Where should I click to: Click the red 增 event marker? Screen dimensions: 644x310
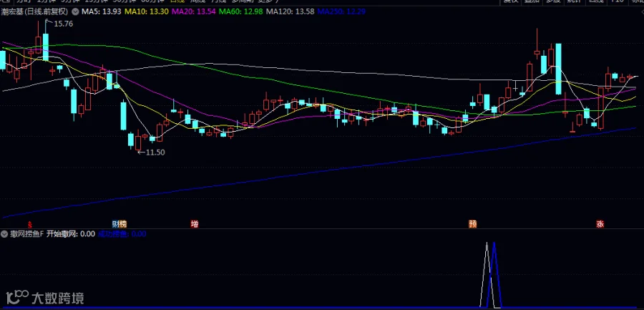(195, 224)
